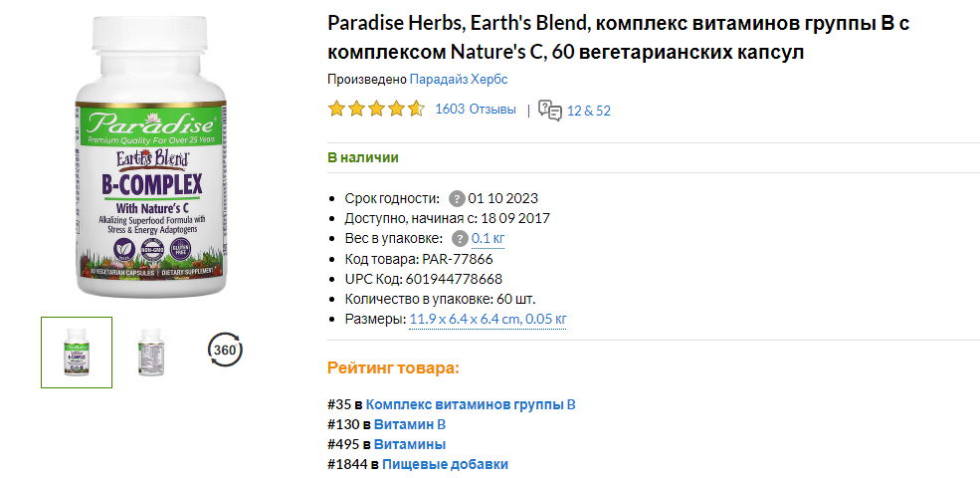Open the Витамин B category link

click(410, 424)
